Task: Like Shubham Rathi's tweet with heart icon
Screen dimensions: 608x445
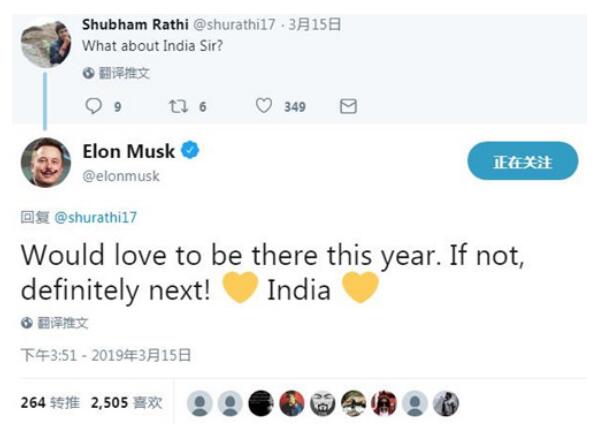Action: coord(264,106)
